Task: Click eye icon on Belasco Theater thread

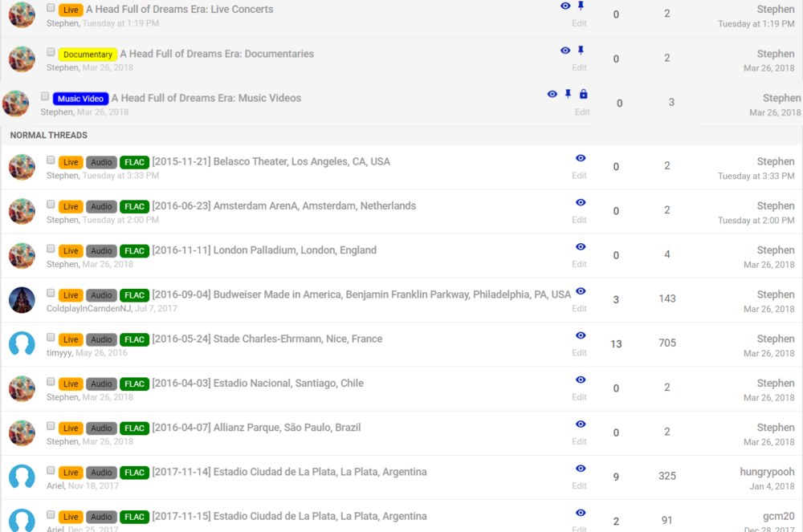Action: click(581, 158)
